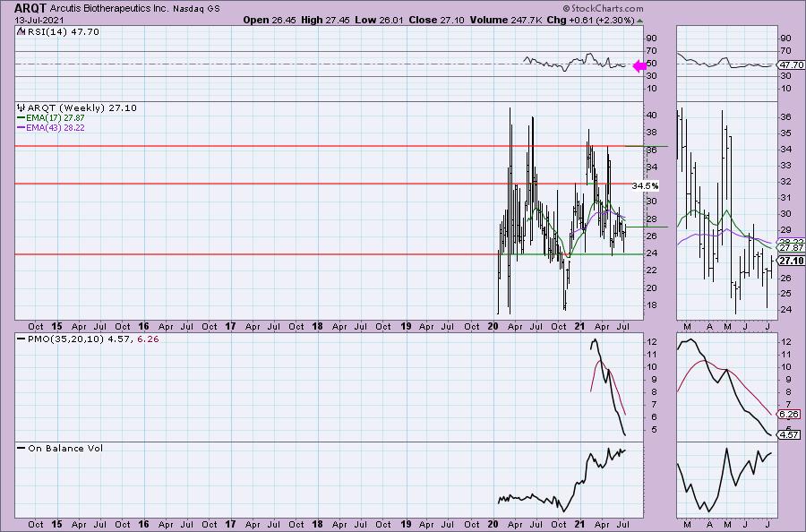Click the ARQT (Weekly) 27.10 price legend
The height and width of the screenshot is (532, 806).
point(82,108)
